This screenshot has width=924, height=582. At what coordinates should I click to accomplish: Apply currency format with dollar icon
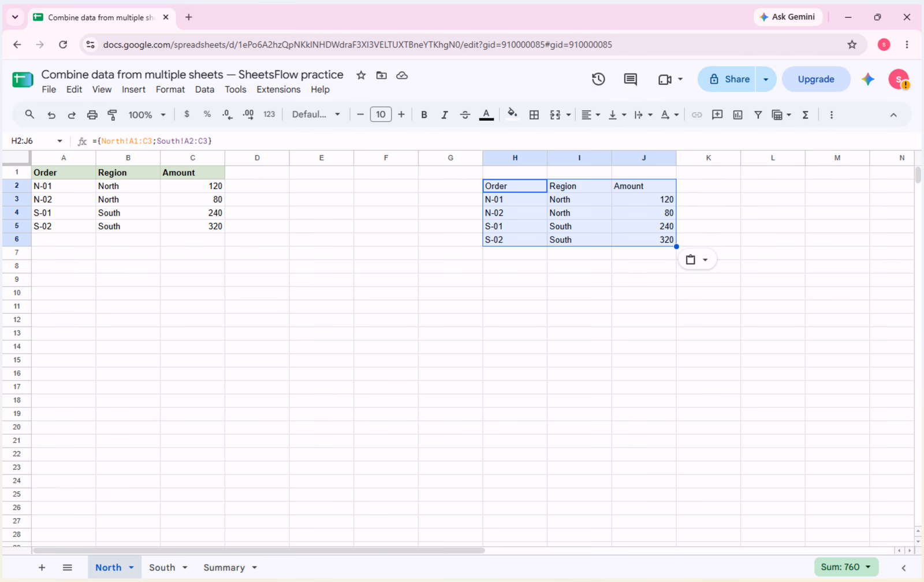[x=187, y=114]
